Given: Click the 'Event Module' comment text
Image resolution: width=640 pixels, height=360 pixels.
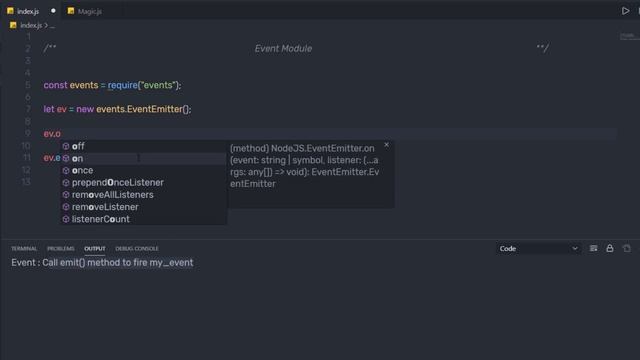Looking at the screenshot, I should 283,49.
